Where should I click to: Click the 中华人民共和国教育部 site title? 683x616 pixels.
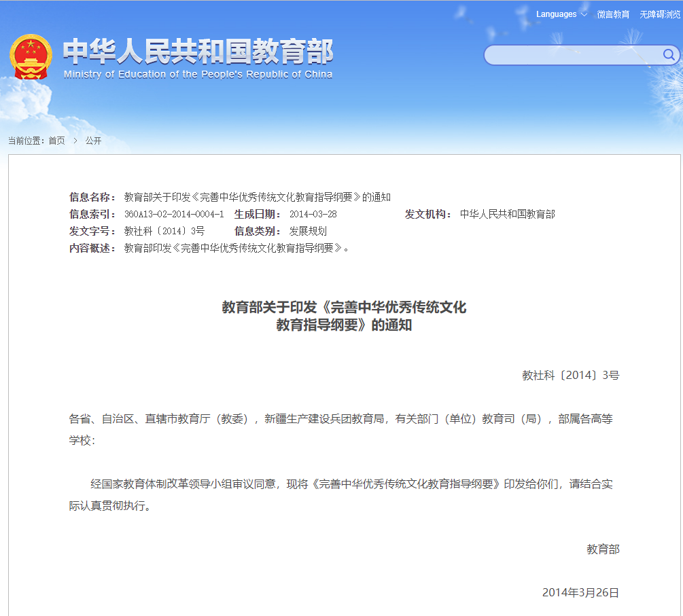pos(198,52)
